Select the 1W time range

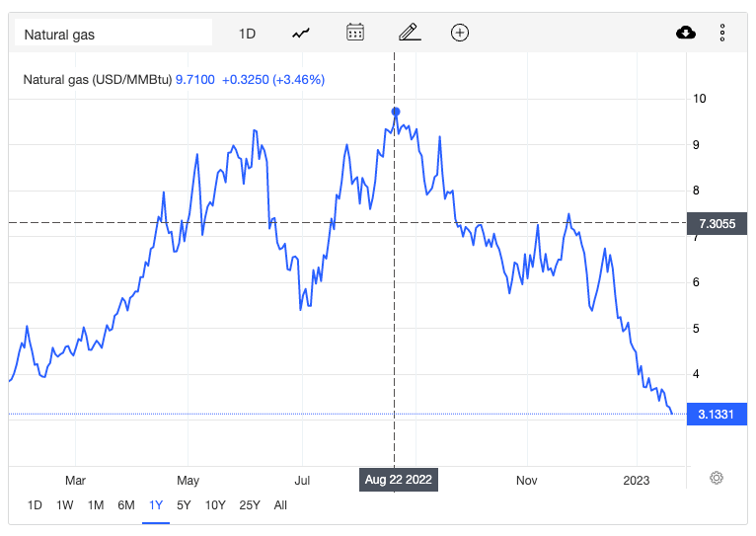(x=65, y=505)
